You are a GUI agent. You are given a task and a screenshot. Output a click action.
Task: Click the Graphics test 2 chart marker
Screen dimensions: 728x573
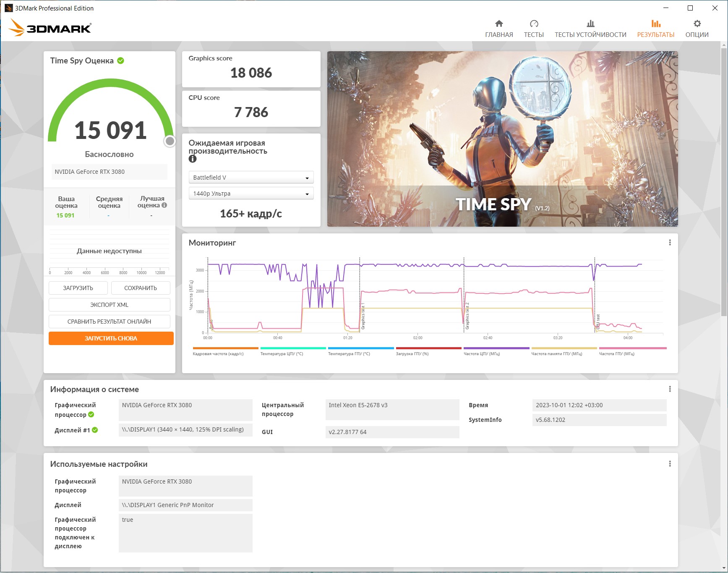click(x=467, y=316)
